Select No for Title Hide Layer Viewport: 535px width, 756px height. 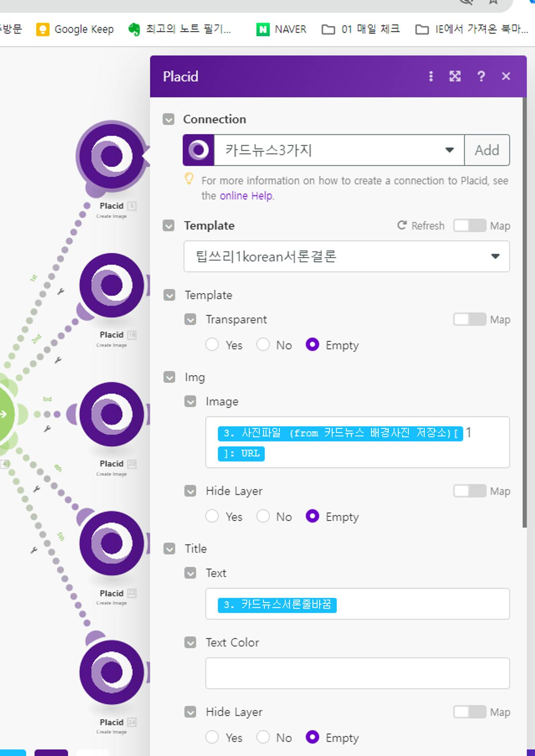(263, 737)
